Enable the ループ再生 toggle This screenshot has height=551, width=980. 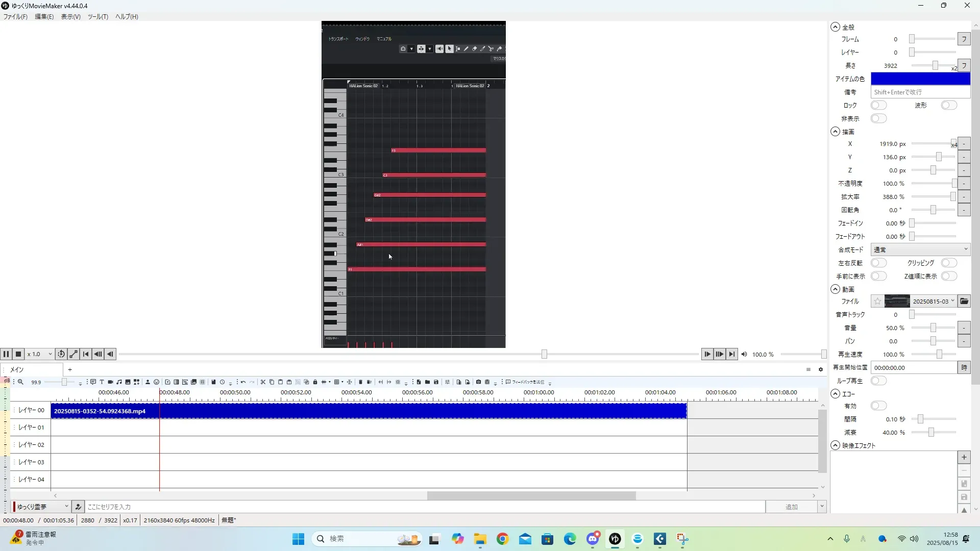(x=878, y=381)
